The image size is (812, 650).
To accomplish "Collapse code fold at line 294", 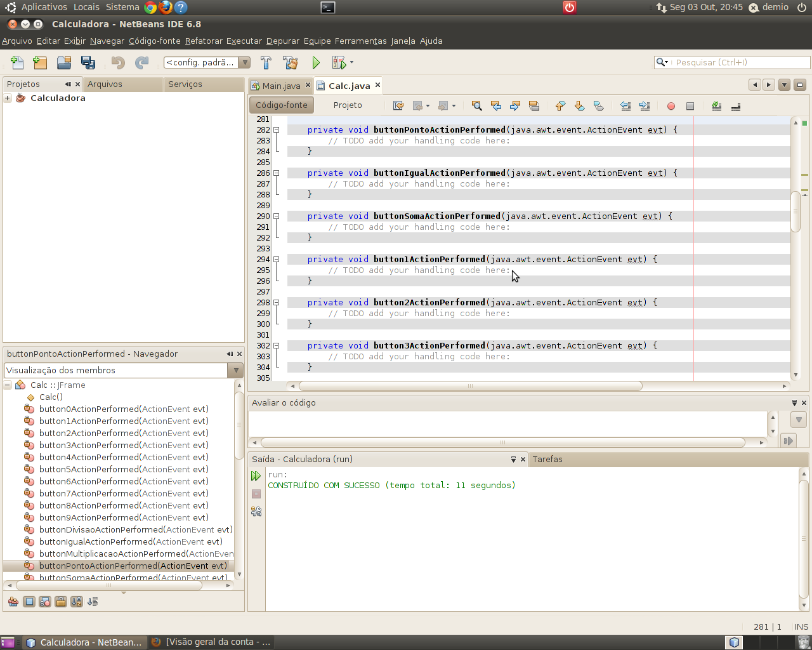I will click(276, 259).
